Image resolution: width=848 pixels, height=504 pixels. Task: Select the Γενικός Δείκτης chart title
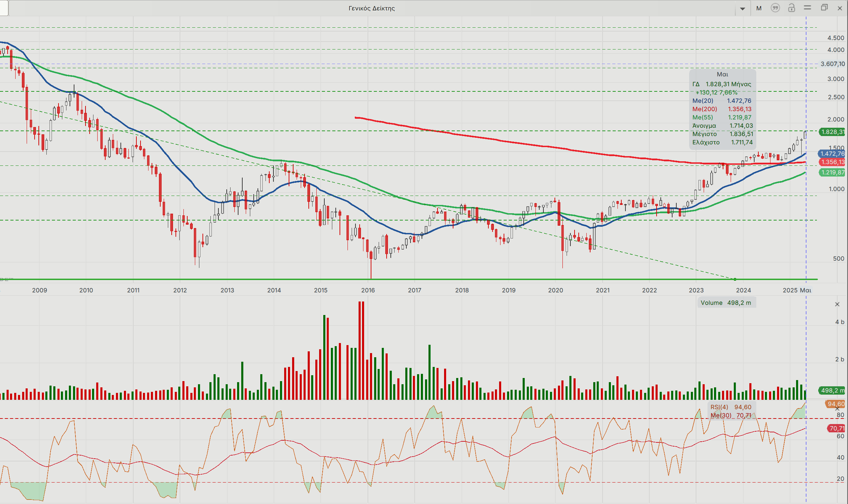pyautogui.click(x=371, y=8)
